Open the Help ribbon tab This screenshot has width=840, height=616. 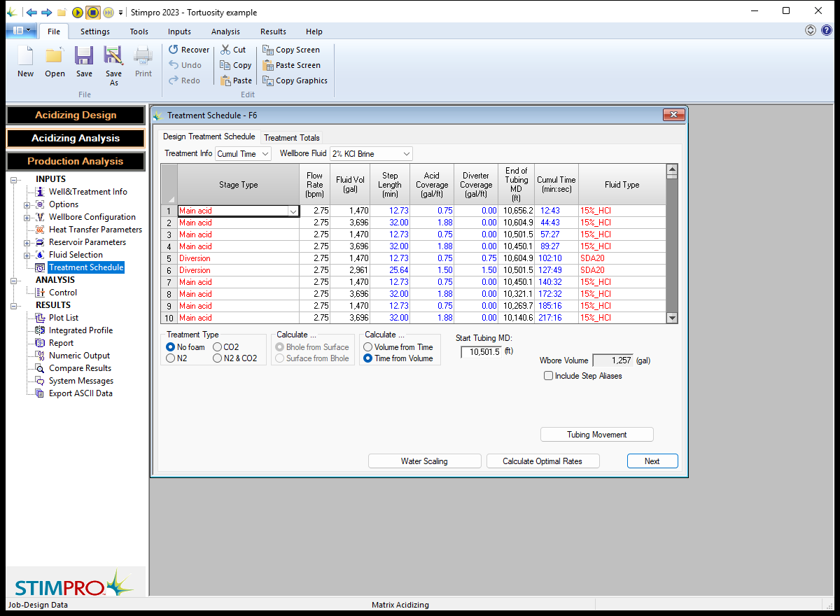click(314, 31)
